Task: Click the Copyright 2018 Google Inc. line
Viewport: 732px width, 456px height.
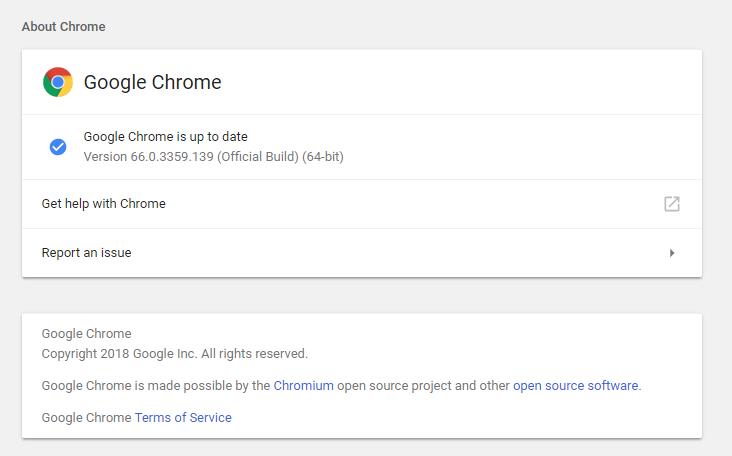Action: (175, 354)
